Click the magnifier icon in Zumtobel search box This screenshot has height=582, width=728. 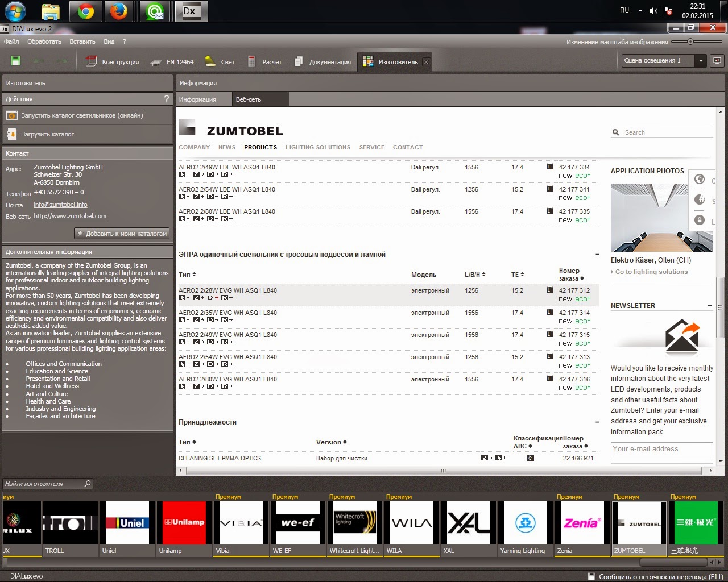click(615, 132)
